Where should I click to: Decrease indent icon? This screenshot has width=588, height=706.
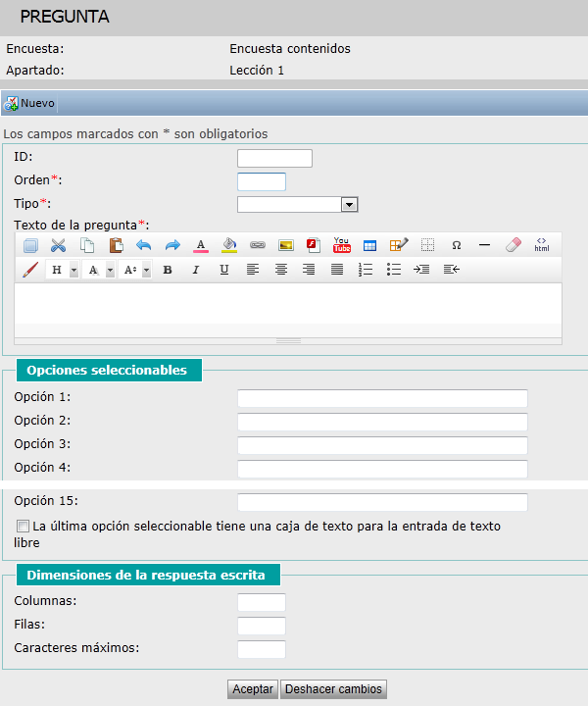(451, 270)
